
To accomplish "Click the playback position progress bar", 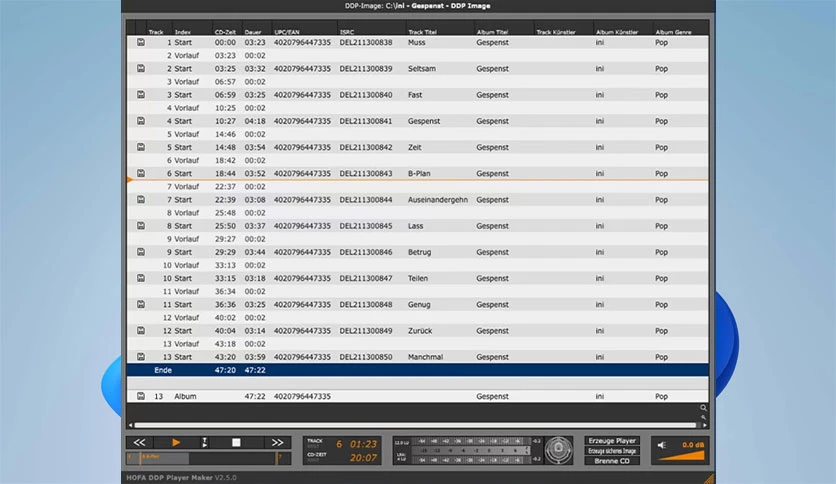I will tap(208, 458).
